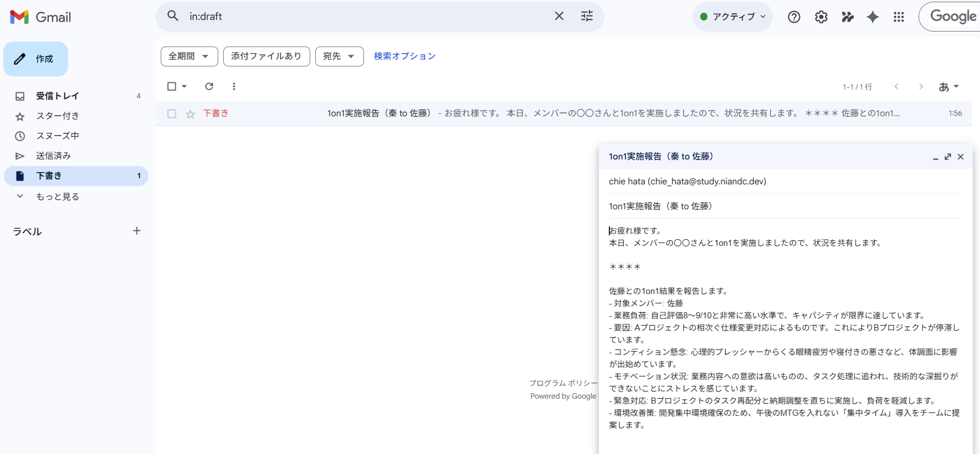This screenshot has width=980, height=454.
Task: Open the 宛先 recipient filter dropdown
Action: tap(339, 56)
